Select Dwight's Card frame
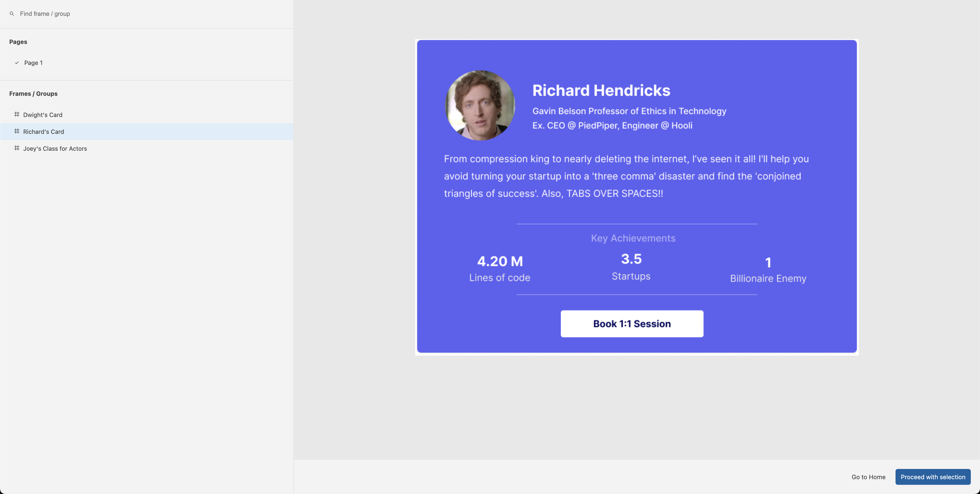The height and width of the screenshot is (494, 980). pyautogui.click(x=146, y=115)
